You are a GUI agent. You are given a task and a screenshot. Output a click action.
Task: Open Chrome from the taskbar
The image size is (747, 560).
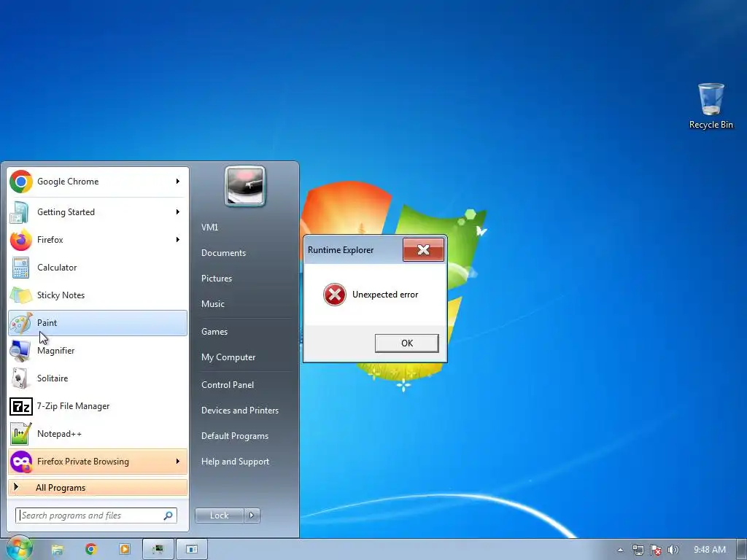91,549
